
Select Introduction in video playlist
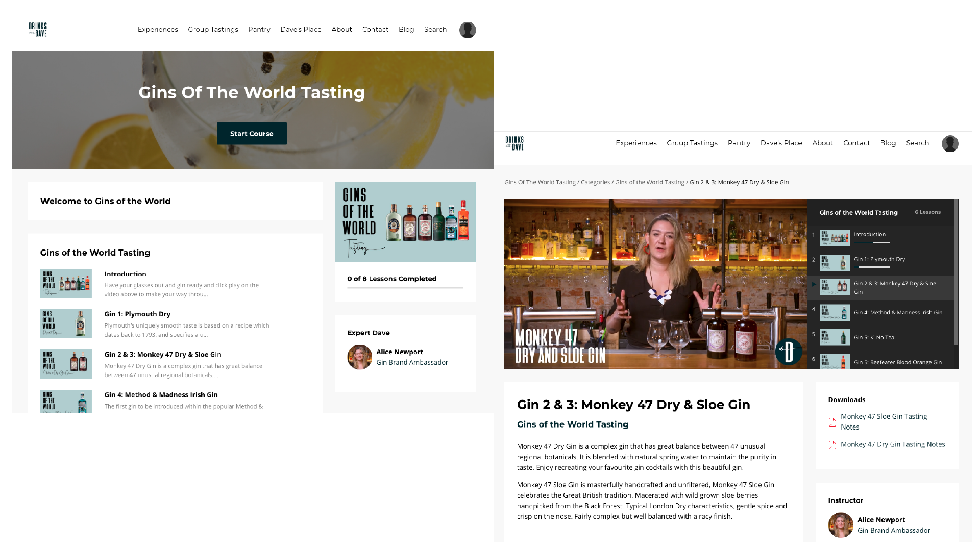coord(880,238)
